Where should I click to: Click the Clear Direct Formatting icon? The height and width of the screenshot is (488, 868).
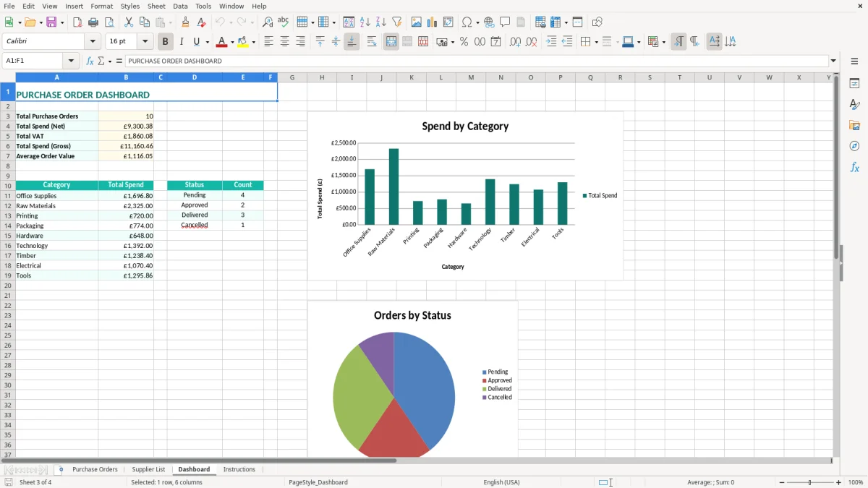click(x=202, y=22)
